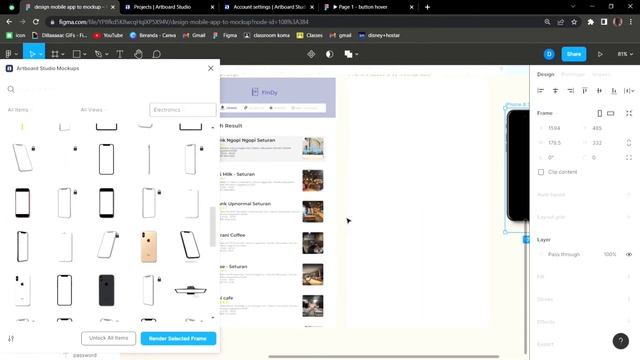Click the plugin mockup list scrollbar

click(x=212, y=227)
